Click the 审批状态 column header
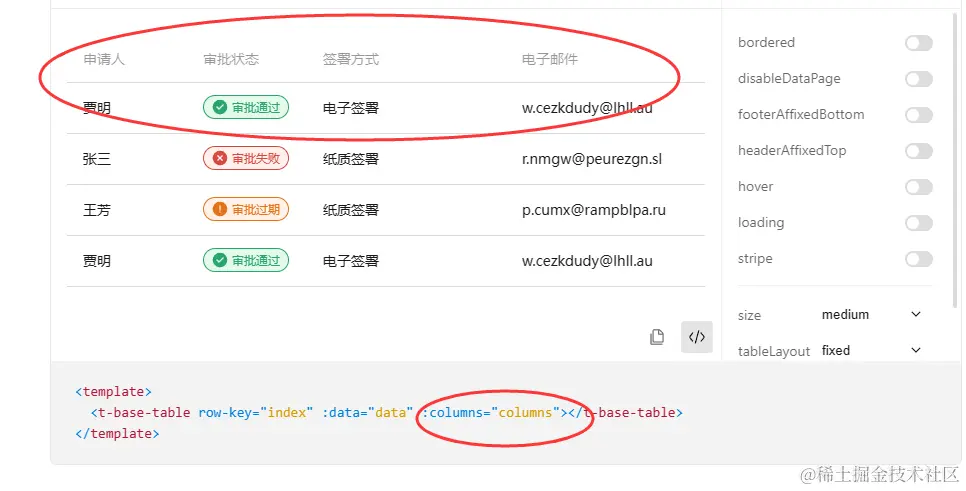Image resolution: width=966 pixels, height=491 pixels. coord(232,60)
